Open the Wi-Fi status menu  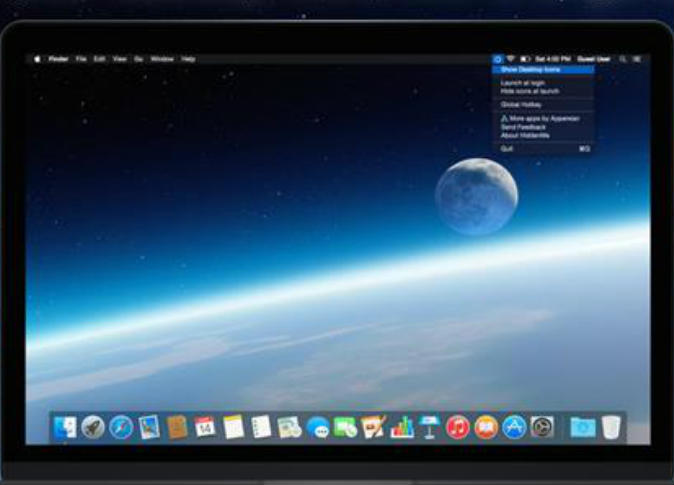510,59
